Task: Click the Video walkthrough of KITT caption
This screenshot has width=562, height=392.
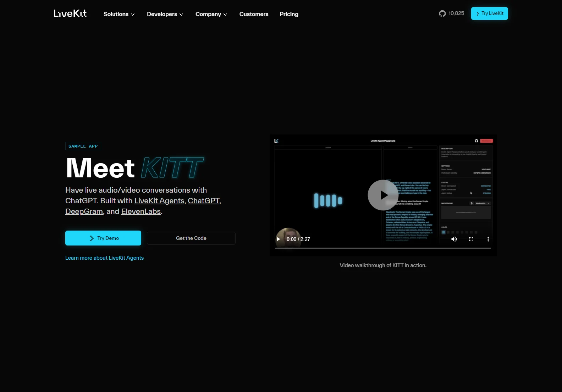Action: point(383,265)
